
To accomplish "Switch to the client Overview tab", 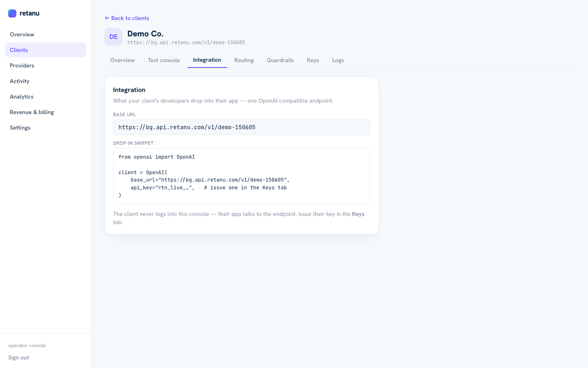I will coord(122,60).
